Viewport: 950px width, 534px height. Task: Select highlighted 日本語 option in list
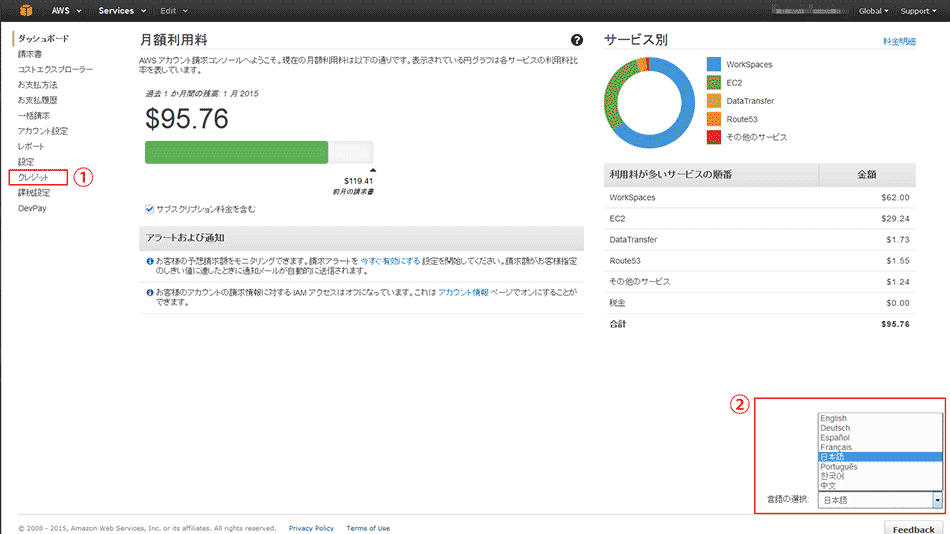coord(880,457)
